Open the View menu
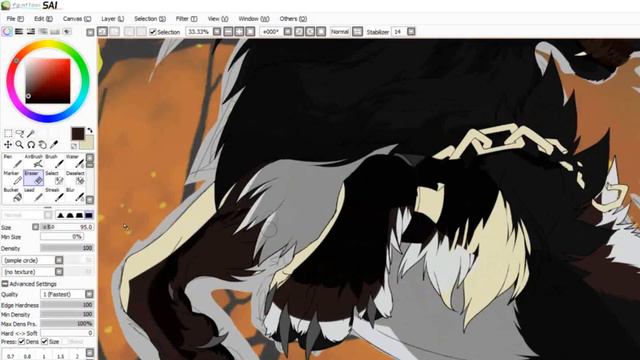 point(218,19)
